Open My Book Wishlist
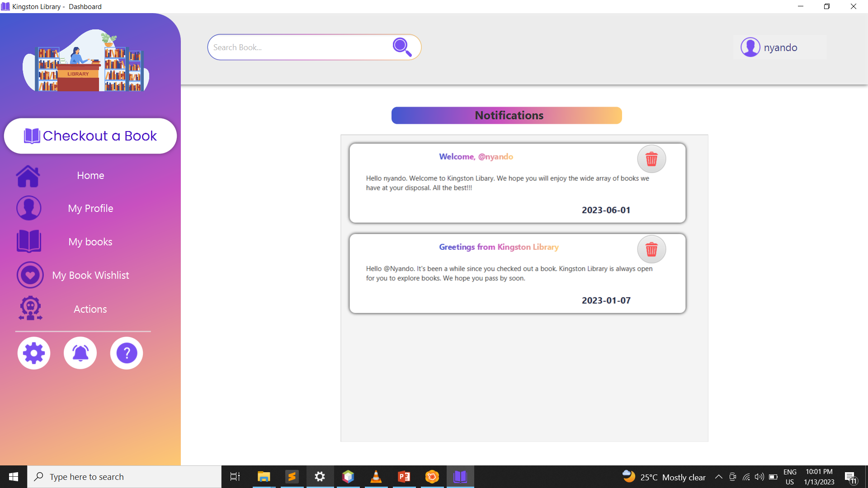 coord(90,275)
